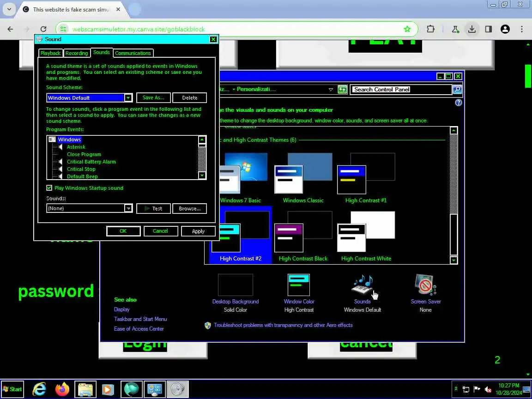Open the Windows Start button

(12, 389)
